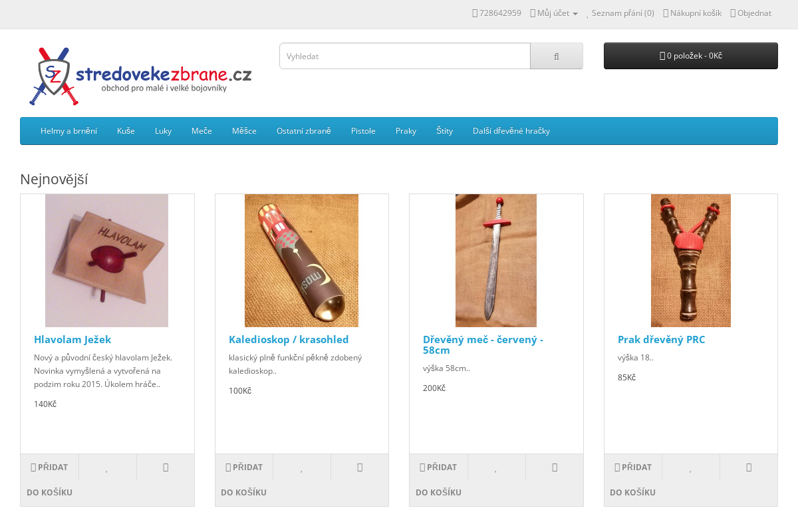Image resolution: width=798 pixels, height=532 pixels.
Task: Click the phone number 728642959
Action: (x=497, y=13)
